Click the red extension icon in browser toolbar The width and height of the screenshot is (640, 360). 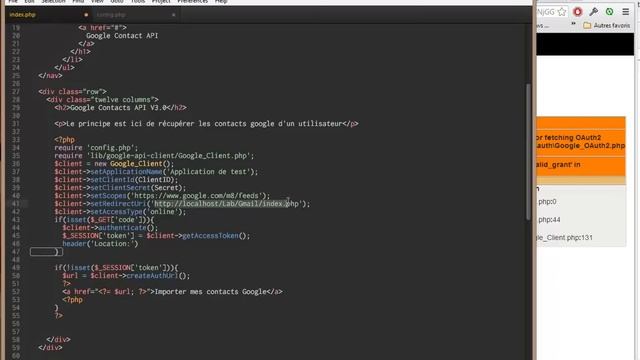pos(578,12)
